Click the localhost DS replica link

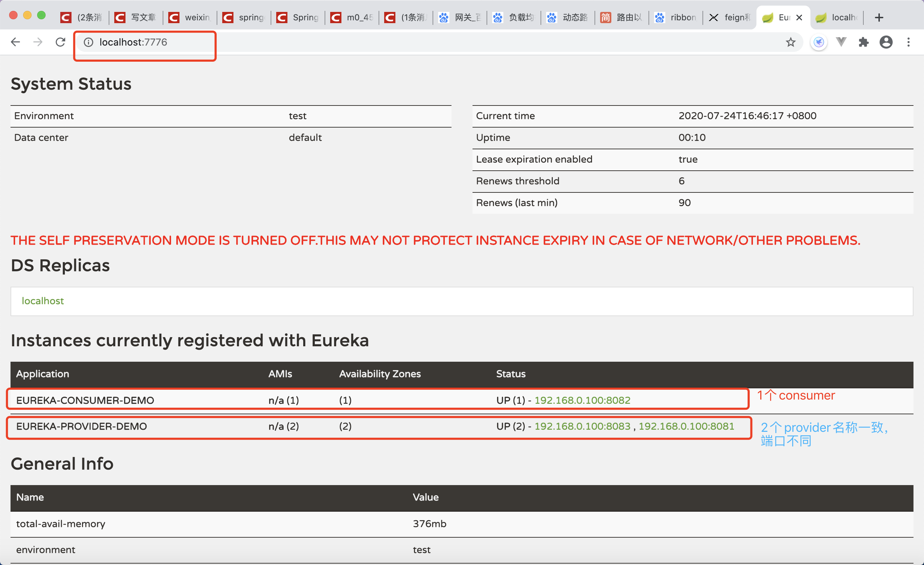click(43, 301)
